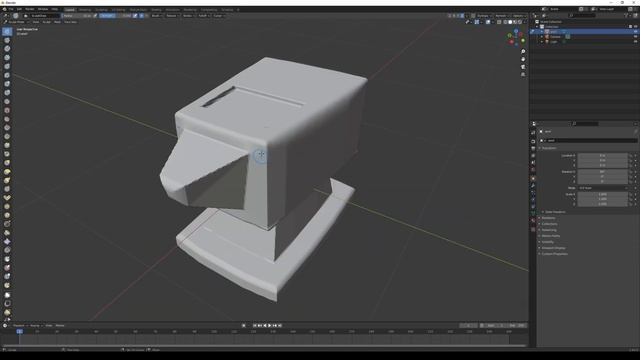
Task: Switch perspective/orthographic view icon
Action: 523,75
